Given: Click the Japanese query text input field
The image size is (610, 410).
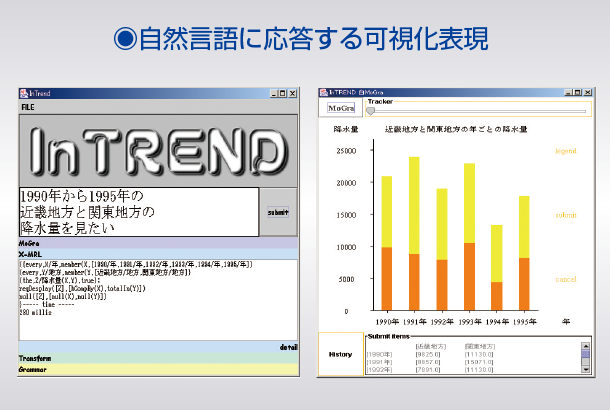Looking at the screenshot, I should click(x=139, y=212).
